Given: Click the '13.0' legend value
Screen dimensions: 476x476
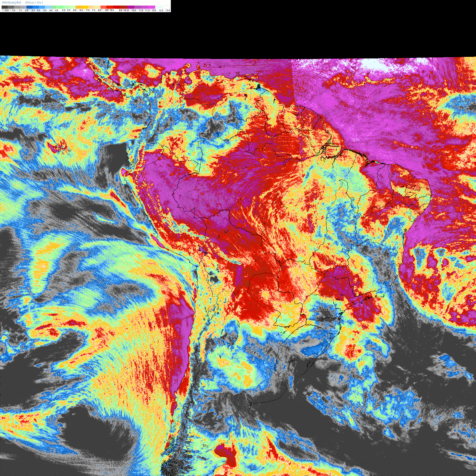Looking at the screenshot, I should (168, 10).
